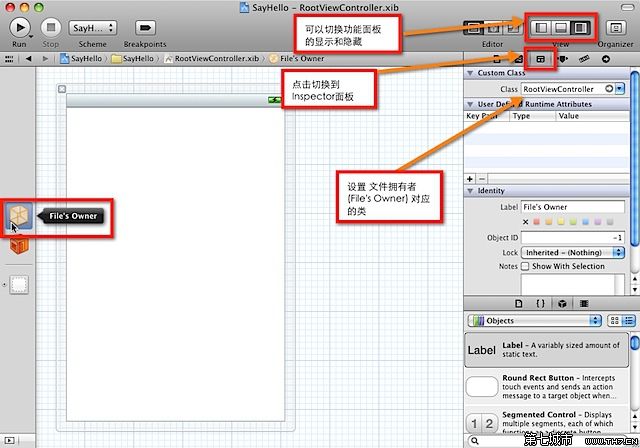
Task: Select the red label color
Action: [x=537, y=222]
